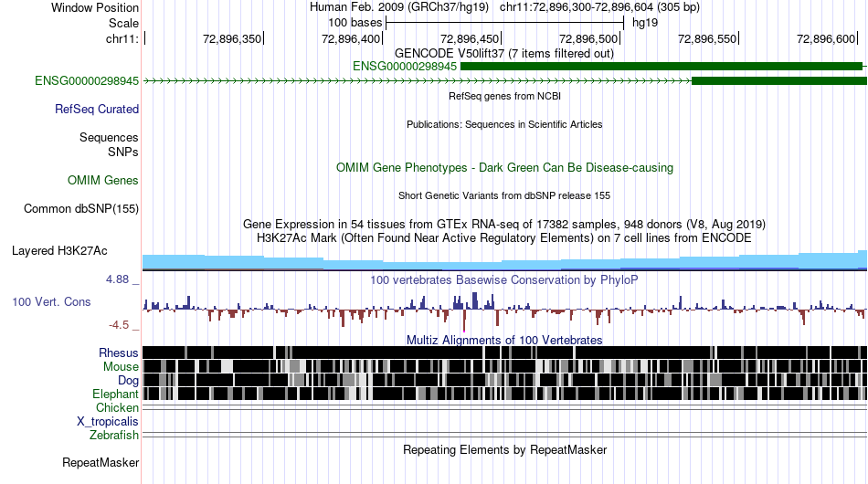Open OMIM Gene Phenotypes track title
868x484 pixels.
click(x=504, y=168)
